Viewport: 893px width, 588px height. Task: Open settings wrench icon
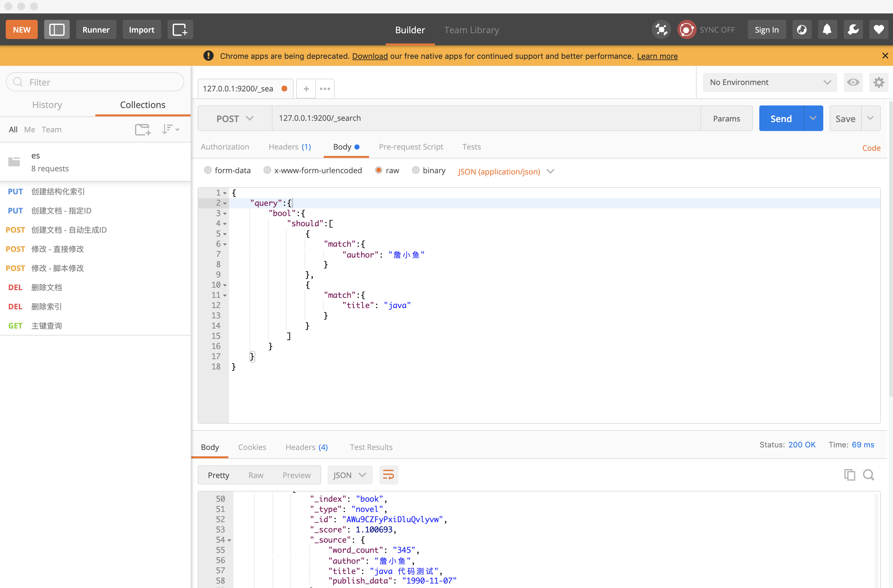(x=853, y=30)
